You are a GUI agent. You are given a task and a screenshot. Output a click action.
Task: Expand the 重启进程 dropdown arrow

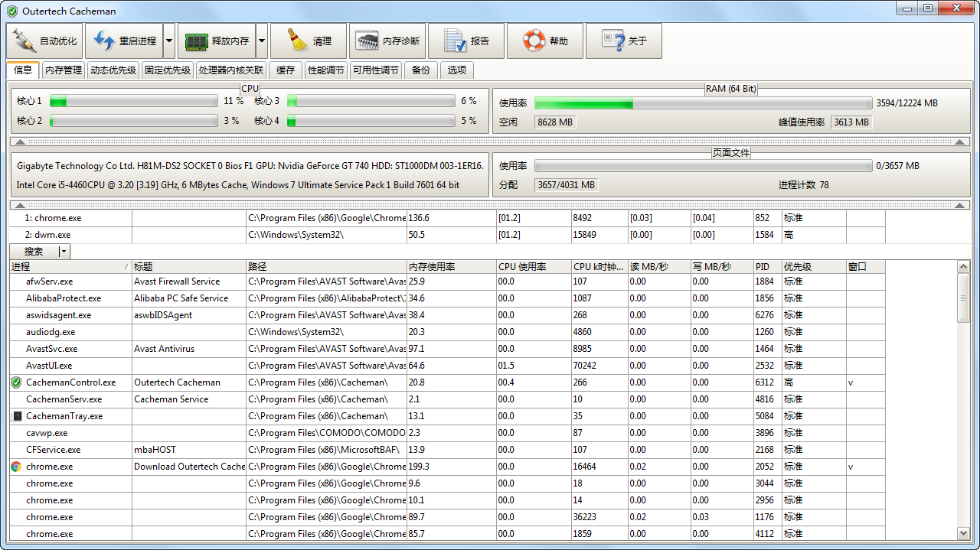coord(169,41)
